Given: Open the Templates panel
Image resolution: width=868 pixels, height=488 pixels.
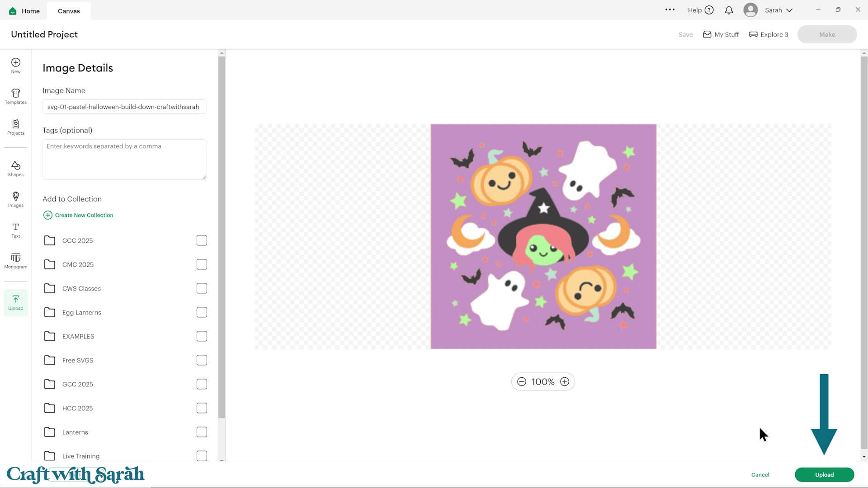Looking at the screenshot, I should [x=15, y=96].
